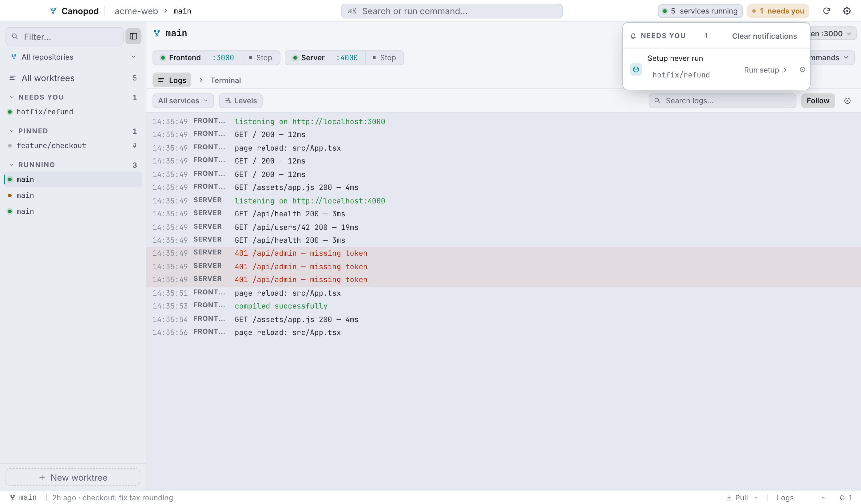Dismiss the Setup never run notification

pos(803,70)
